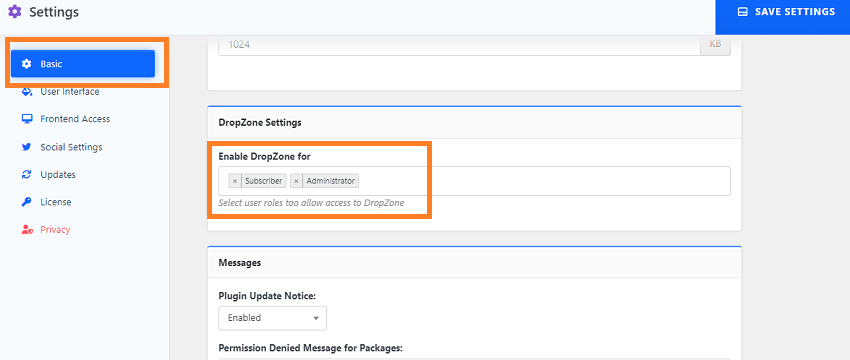Remove the Administrator role tag
Screen dimensions: 850x360
point(296,181)
